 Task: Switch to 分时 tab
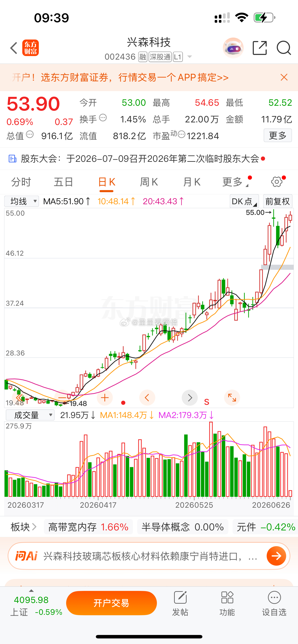21,182
